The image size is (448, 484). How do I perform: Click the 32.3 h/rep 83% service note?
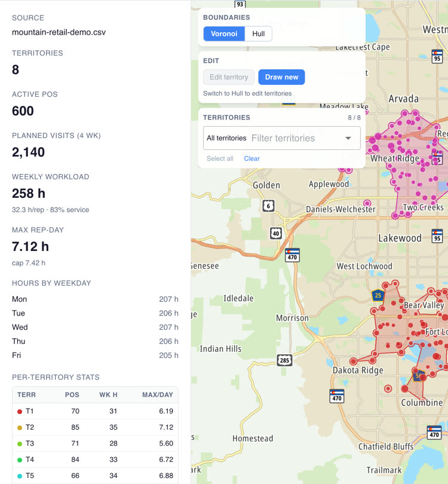[x=51, y=210]
